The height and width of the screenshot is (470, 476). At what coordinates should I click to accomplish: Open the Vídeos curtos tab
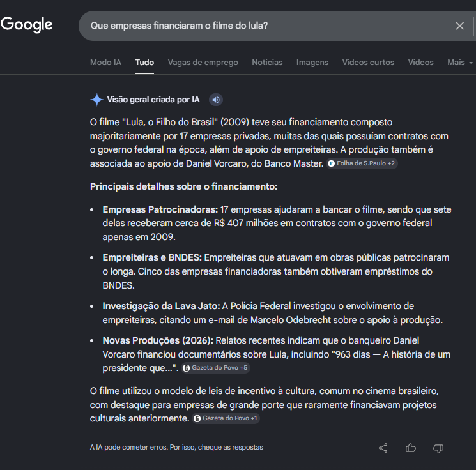(x=368, y=63)
